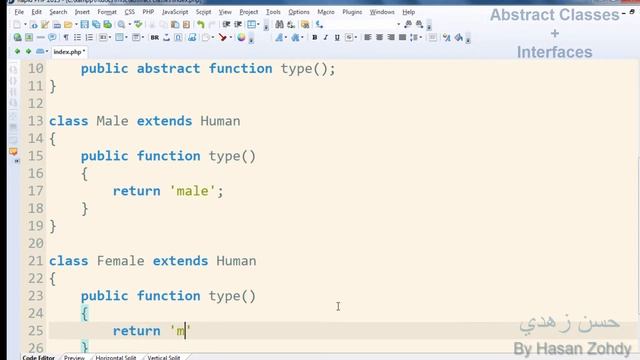Click the preview in browser globe icon

pos(17,38)
